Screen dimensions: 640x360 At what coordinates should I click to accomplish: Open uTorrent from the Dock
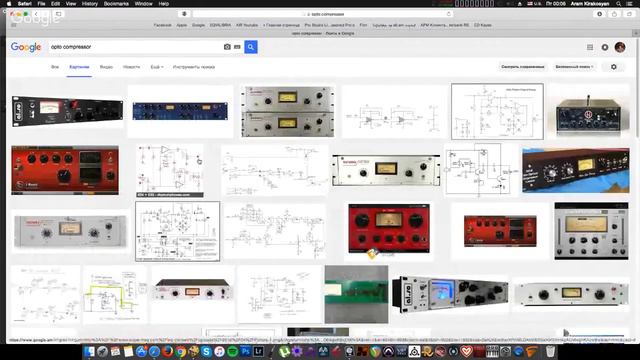284,351
